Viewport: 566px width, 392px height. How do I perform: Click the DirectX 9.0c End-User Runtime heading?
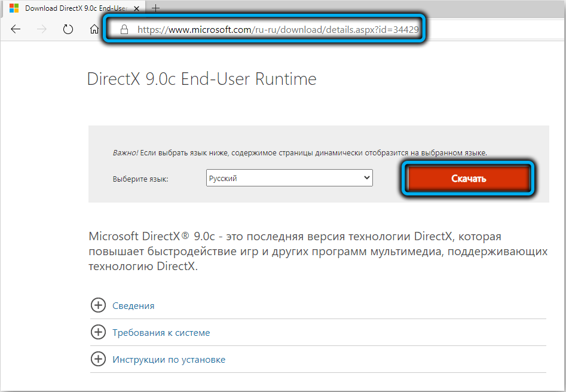tap(201, 79)
